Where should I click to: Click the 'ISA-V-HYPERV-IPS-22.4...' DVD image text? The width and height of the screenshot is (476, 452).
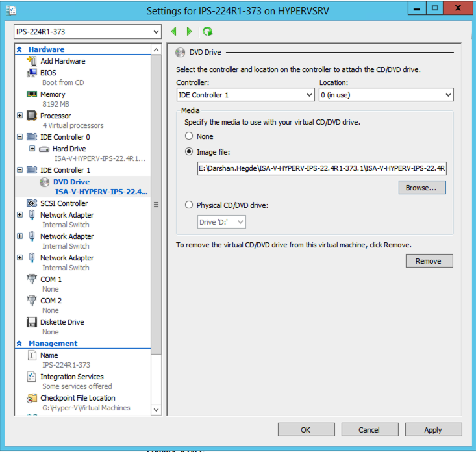[x=101, y=192]
